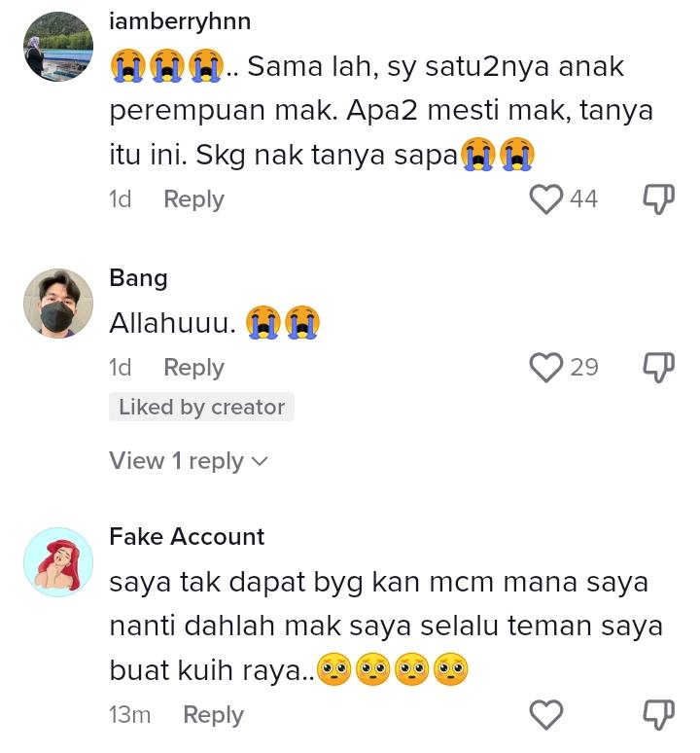Tap the heart on Bang's comment

546,367
